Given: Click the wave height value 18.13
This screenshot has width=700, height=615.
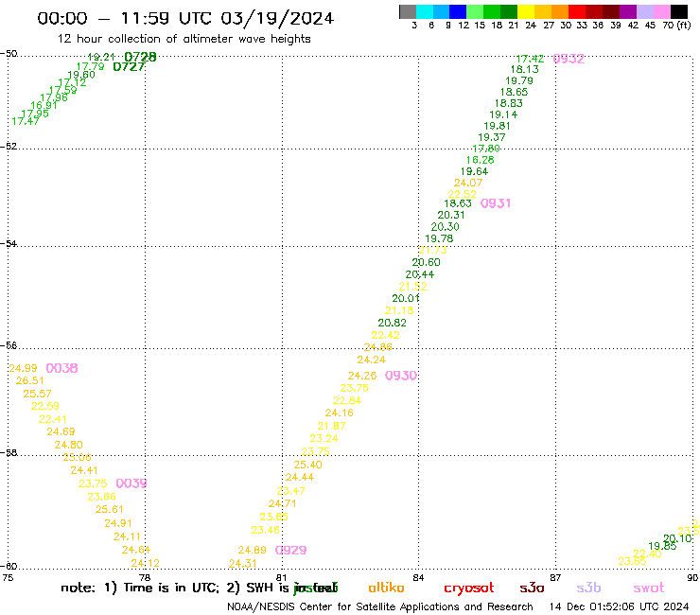Looking at the screenshot, I should pos(525,69).
